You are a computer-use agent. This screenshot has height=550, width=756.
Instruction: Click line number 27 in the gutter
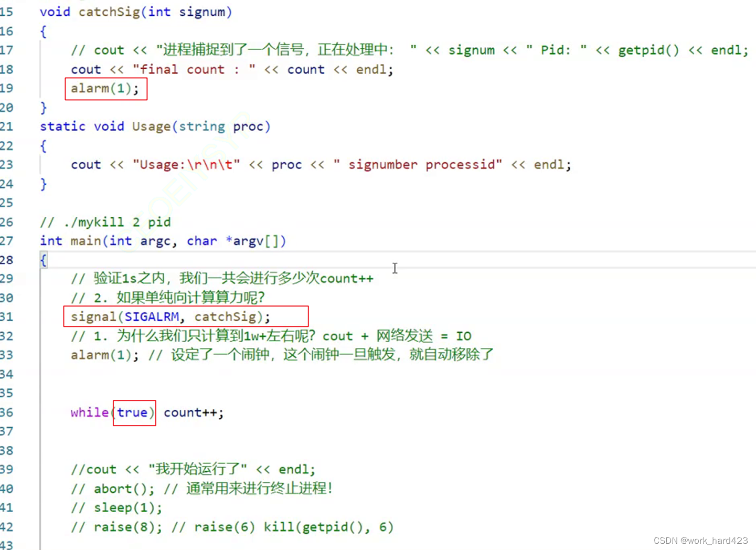tap(7, 241)
